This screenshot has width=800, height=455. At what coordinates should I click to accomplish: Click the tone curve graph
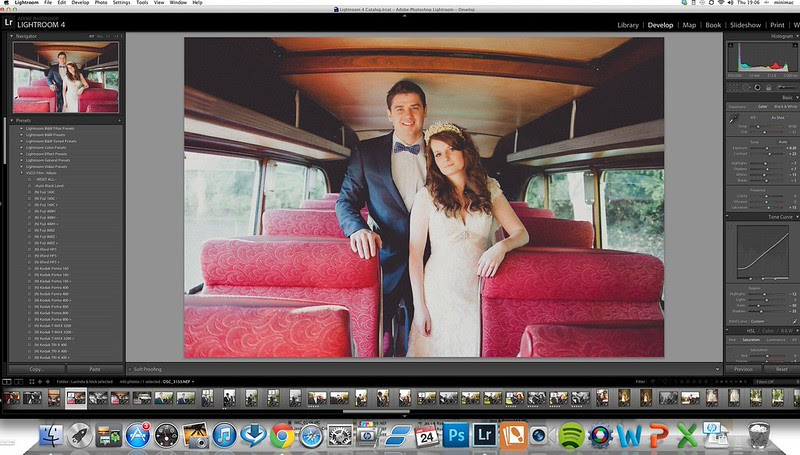763,252
